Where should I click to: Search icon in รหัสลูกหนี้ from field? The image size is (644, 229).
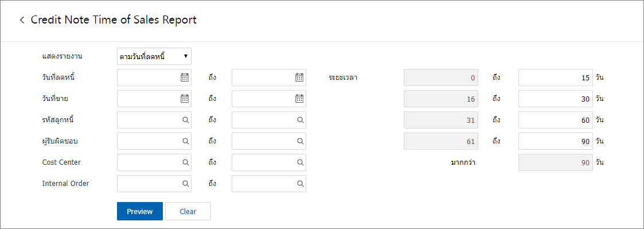[186, 120]
